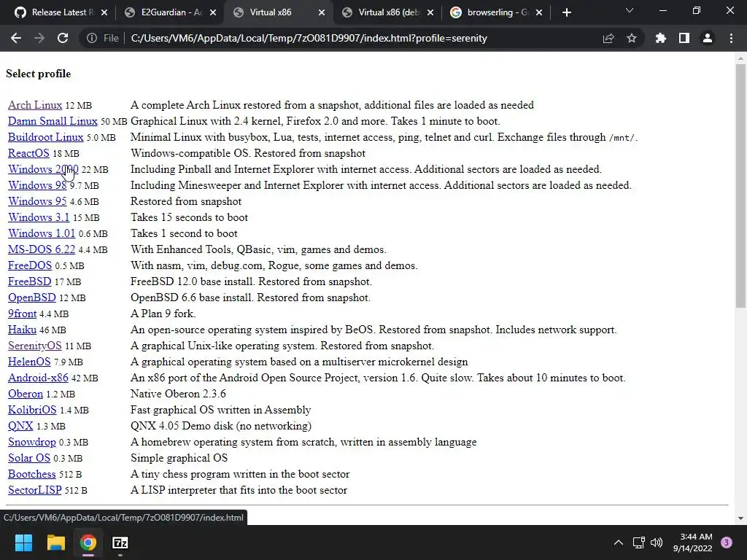Open the Snowdrop profile
This screenshot has width=747, height=560.
coord(32,443)
